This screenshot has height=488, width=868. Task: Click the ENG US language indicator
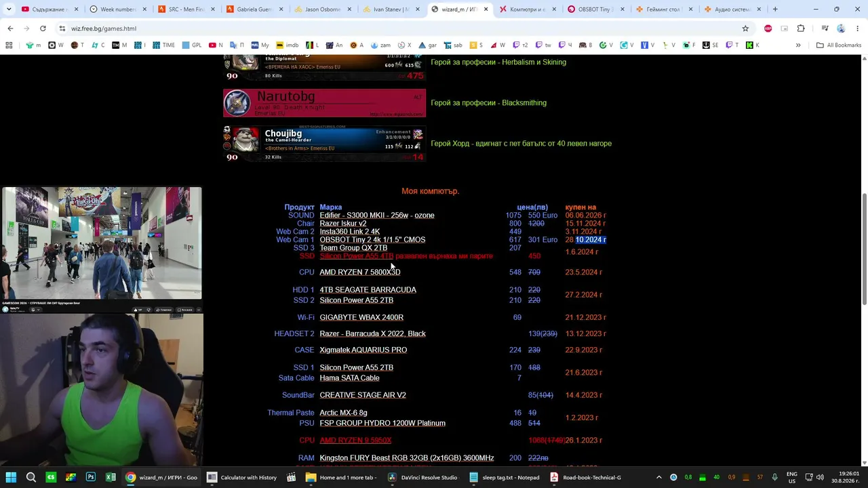coord(792,477)
